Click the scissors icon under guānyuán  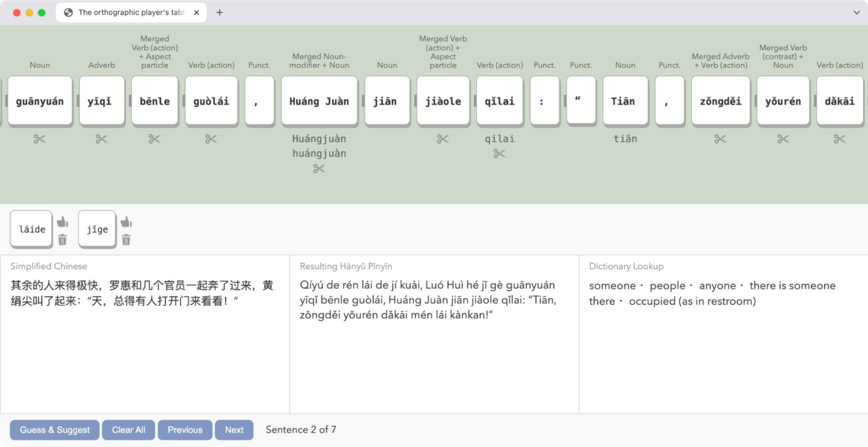40,139
